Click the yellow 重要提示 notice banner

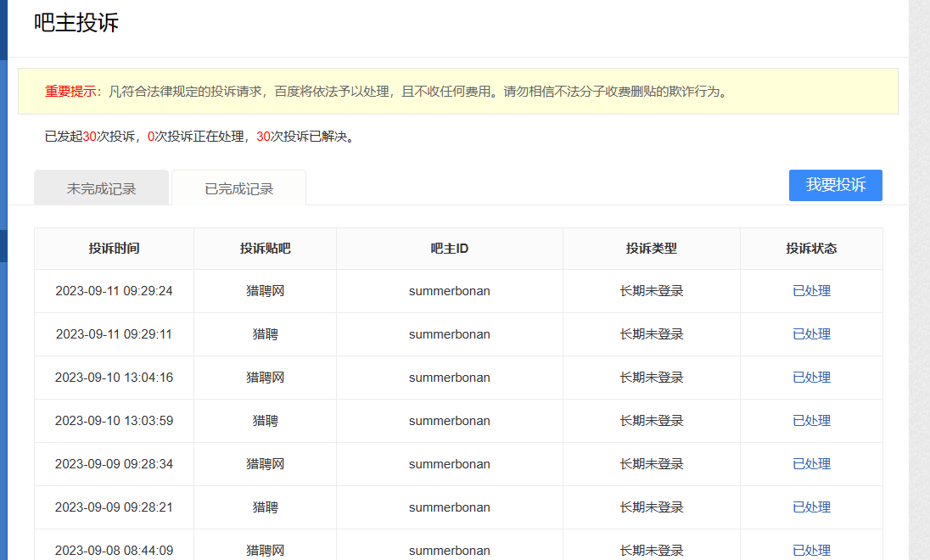tap(457, 92)
